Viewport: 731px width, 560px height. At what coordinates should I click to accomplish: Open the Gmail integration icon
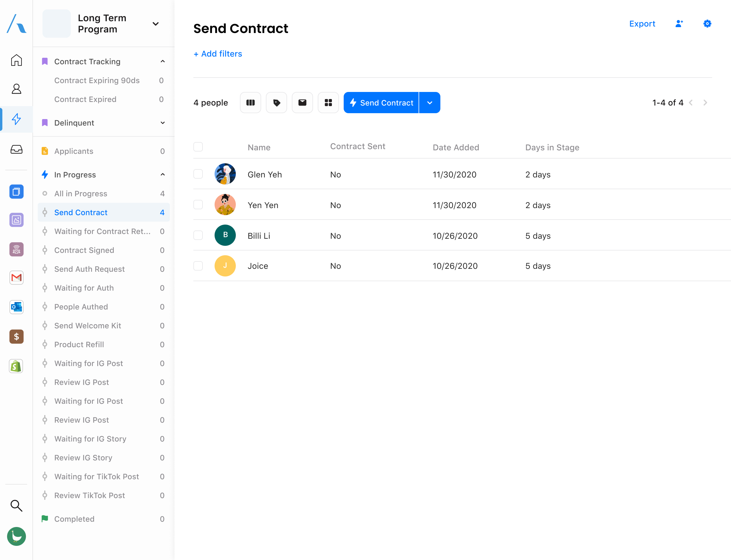[16, 278]
